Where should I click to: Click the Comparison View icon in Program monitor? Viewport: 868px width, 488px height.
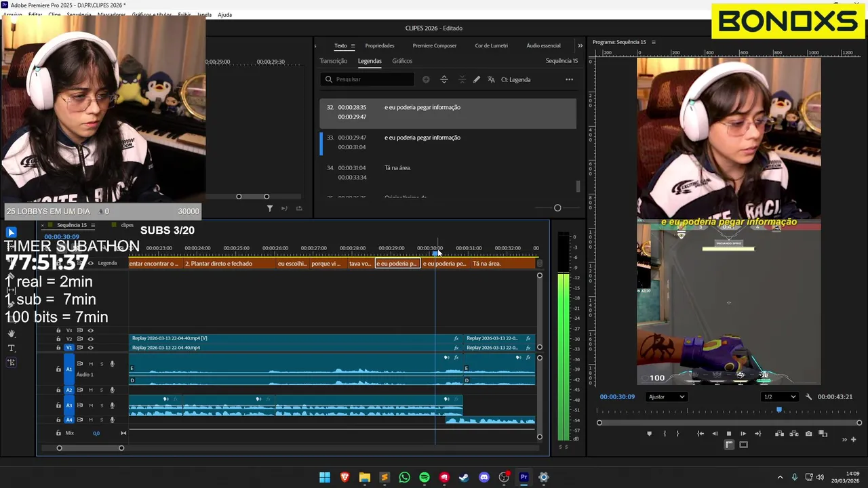823,434
